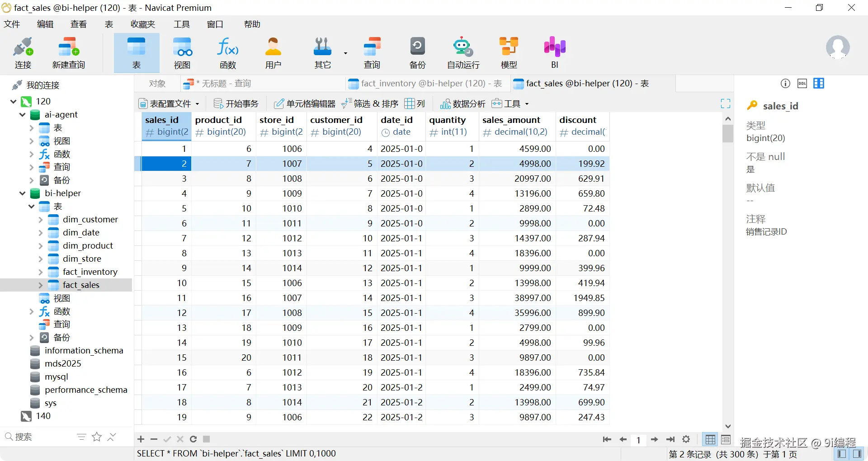Viewport: 868px width, 461px height.
Task: Switch to form view
Action: (726, 439)
